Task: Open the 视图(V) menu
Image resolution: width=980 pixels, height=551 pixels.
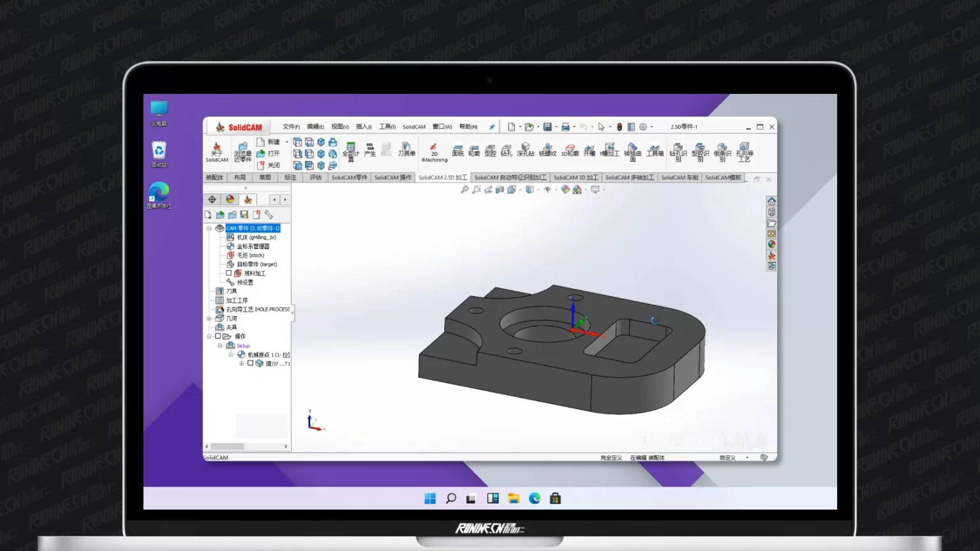Action: (340, 126)
